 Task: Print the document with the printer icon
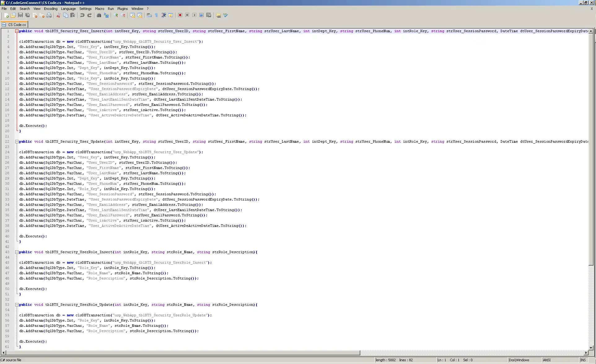(x=49, y=15)
